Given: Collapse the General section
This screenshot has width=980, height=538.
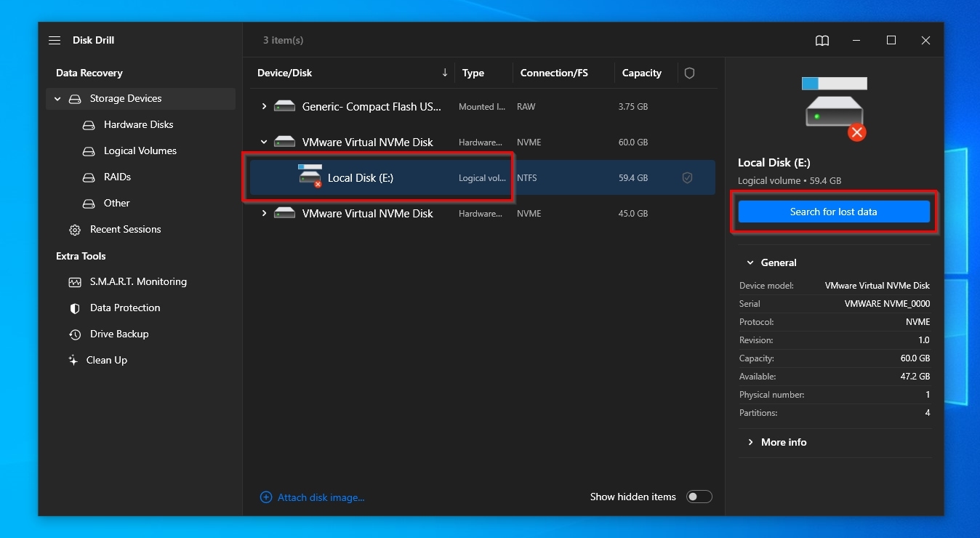Looking at the screenshot, I should [750, 263].
